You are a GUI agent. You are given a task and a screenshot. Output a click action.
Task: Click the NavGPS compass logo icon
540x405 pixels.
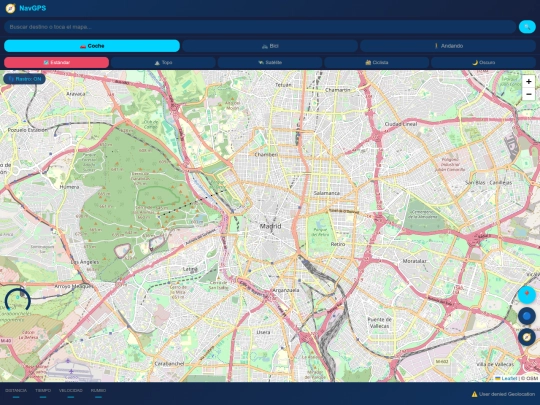tap(10, 8)
